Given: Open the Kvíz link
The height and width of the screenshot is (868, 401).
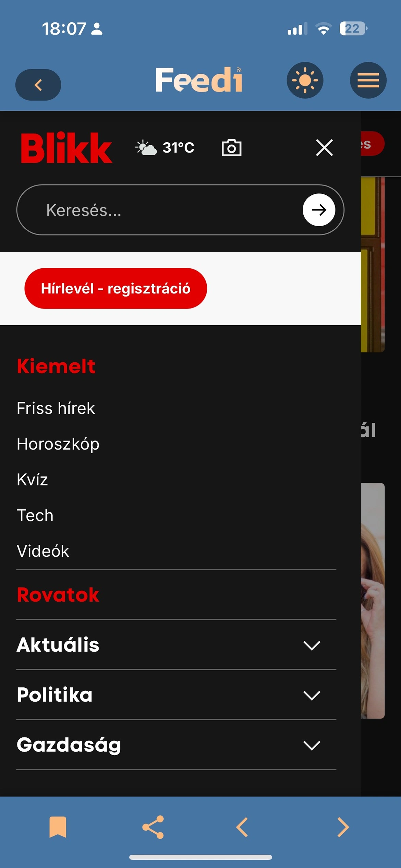Looking at the screenshot, I should (x=32, y=480).
